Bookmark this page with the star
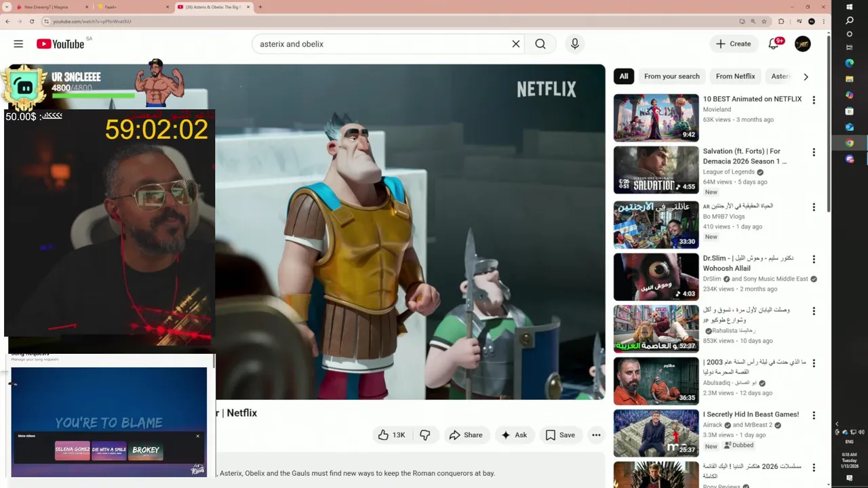 coord(764,21)
